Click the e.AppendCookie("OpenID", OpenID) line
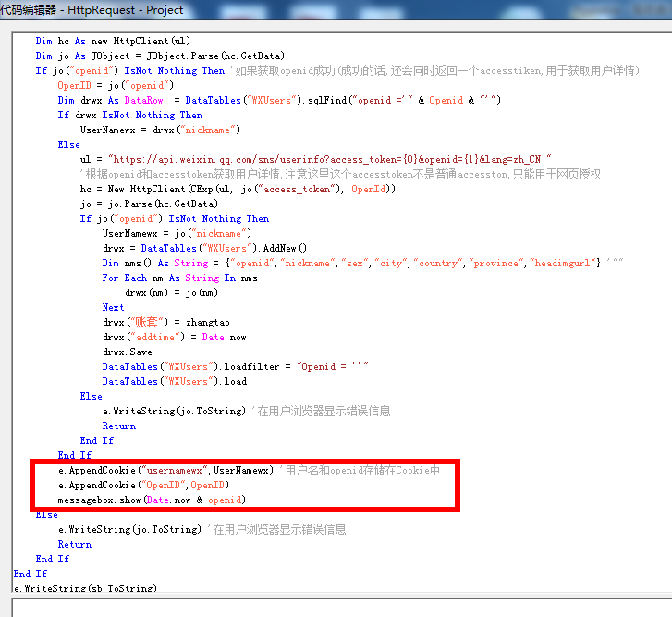 (x=143, y=485)
